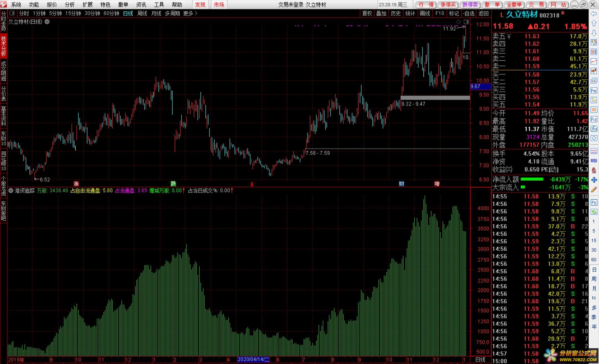The height and width of the screenshot is (364, 599).
Task: Open the 功能 menu
Action: tap(34, 5)
